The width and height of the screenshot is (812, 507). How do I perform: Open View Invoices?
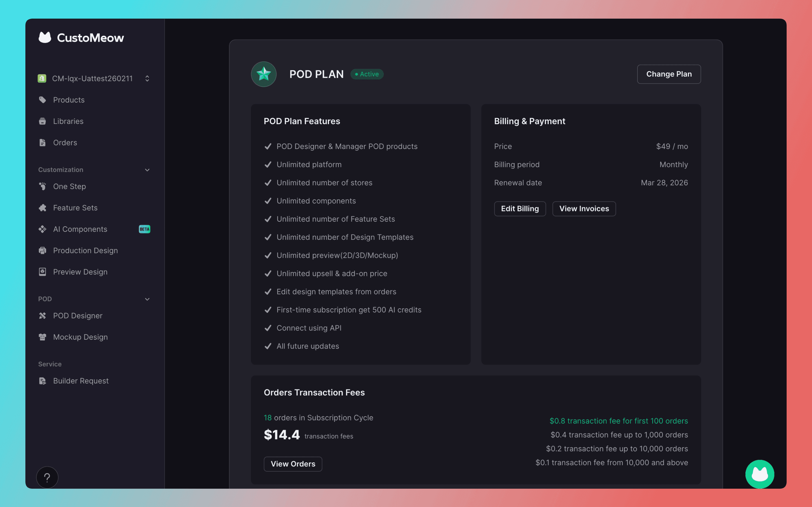tap(584, 208)
